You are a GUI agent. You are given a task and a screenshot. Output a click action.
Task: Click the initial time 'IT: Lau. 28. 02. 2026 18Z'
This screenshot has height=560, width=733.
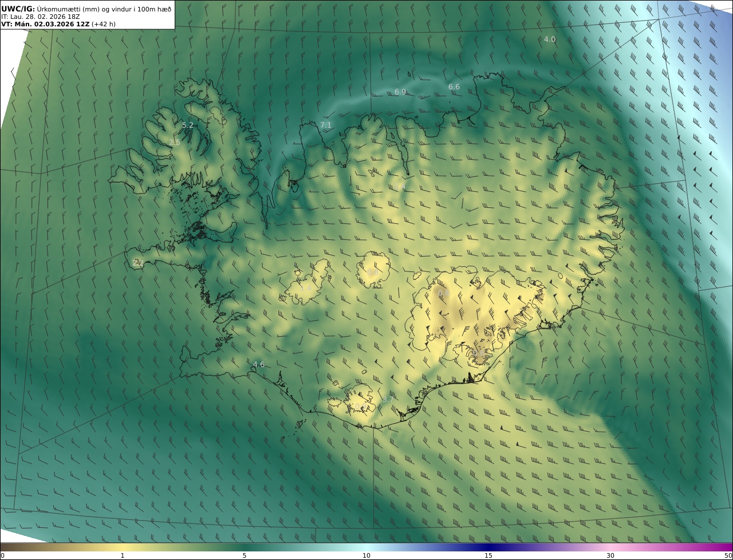click(x=40, y=17)
